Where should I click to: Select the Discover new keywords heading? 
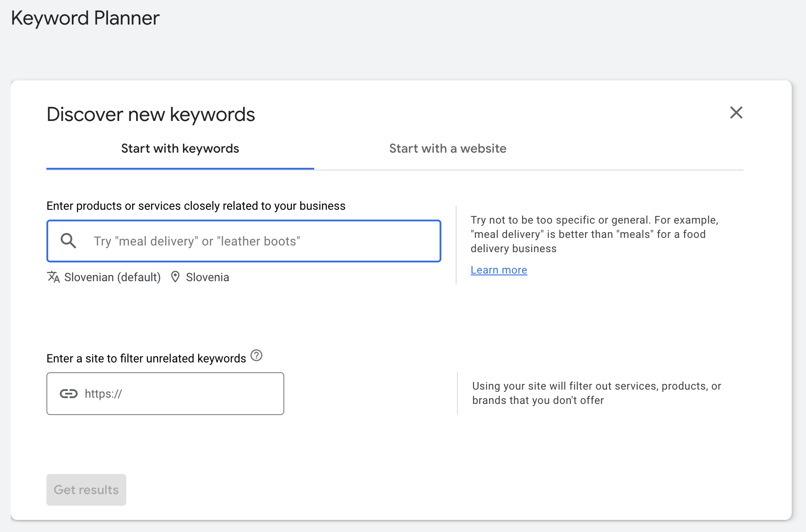click(151, 115)
